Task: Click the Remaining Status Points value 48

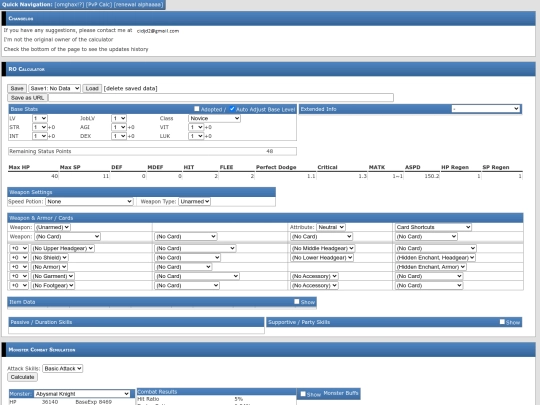Action: point(269,151)
